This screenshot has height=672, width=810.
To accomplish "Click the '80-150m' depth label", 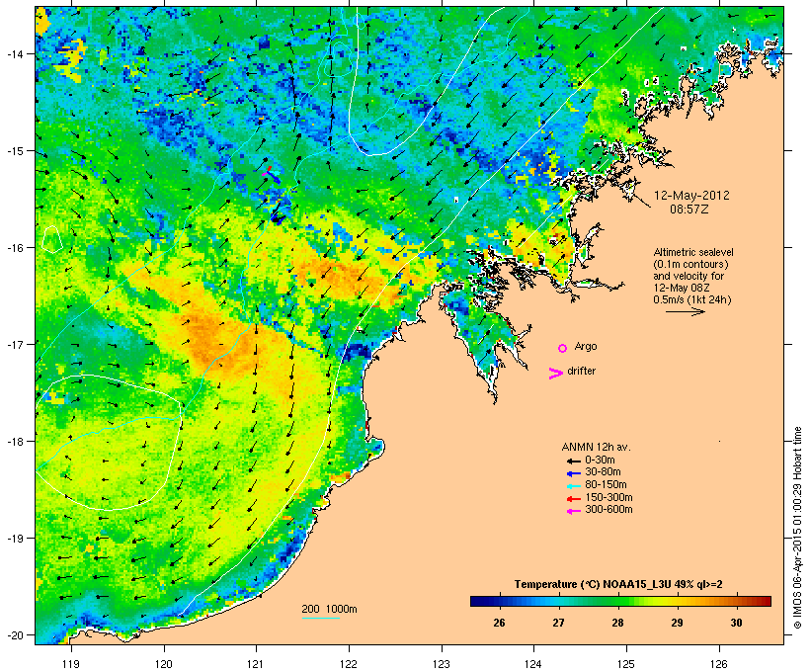I will (606, 485).
